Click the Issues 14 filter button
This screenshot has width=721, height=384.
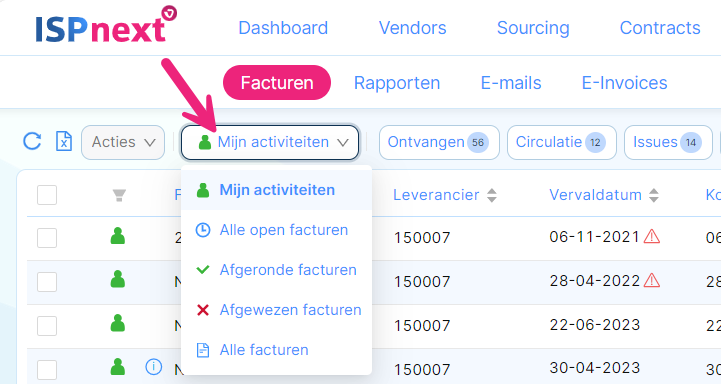coord(668,143)
